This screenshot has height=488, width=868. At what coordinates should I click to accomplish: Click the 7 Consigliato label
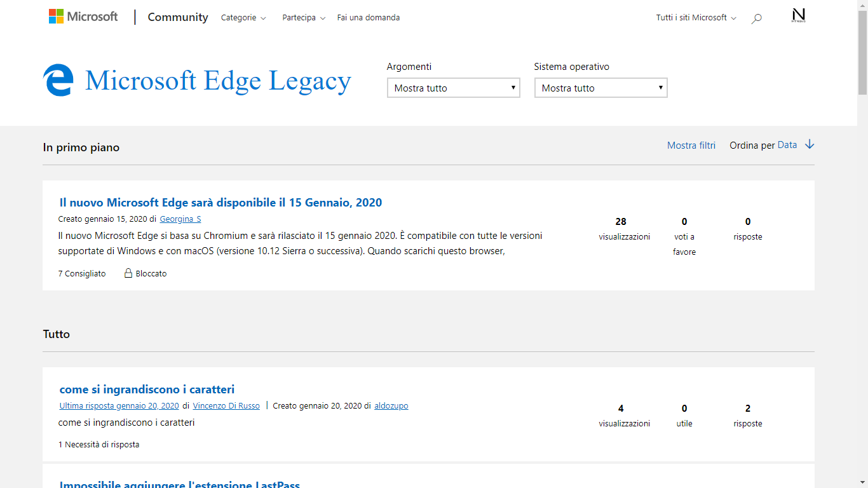click(82, 273)
